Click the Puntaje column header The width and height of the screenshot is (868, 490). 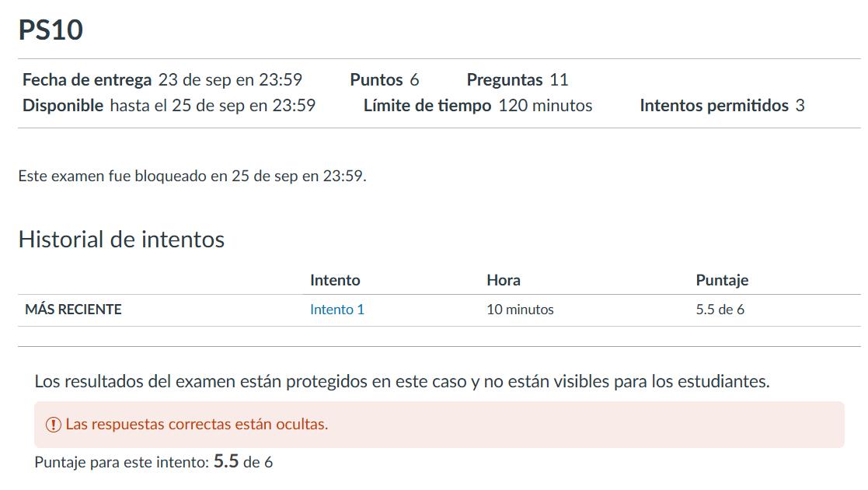pyautogui.click(x=722, y=280)
